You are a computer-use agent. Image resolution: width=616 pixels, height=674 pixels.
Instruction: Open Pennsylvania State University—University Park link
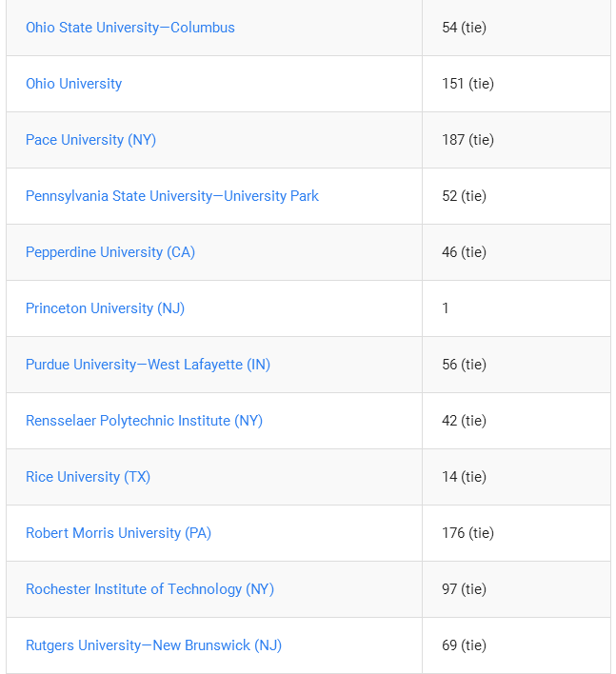click(172, 196)
